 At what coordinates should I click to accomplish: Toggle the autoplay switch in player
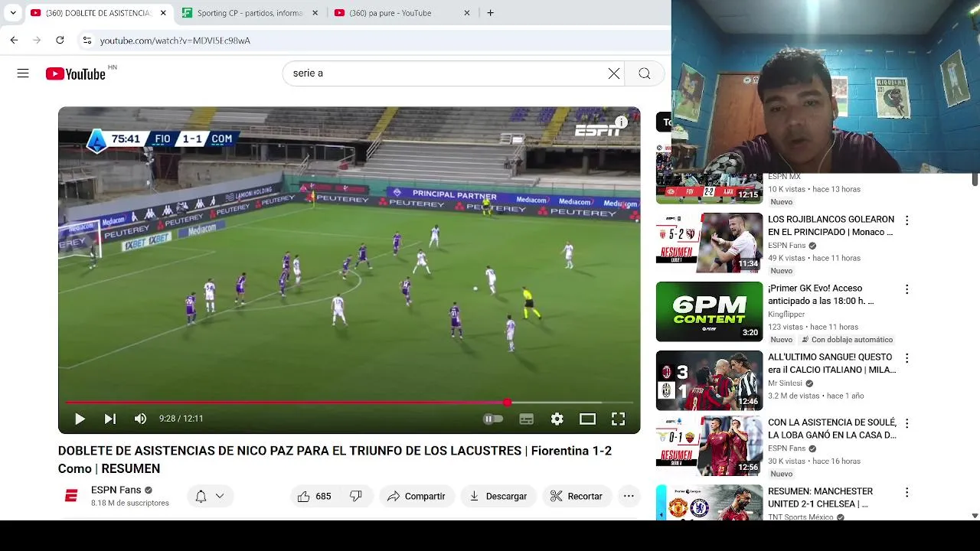point(493,419)
